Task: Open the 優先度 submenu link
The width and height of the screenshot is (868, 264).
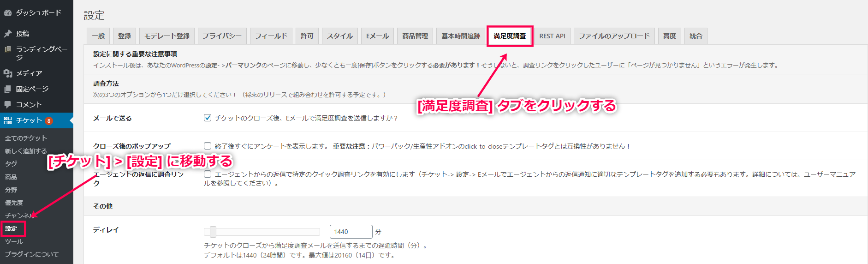Action: click(x=14, y=203)
